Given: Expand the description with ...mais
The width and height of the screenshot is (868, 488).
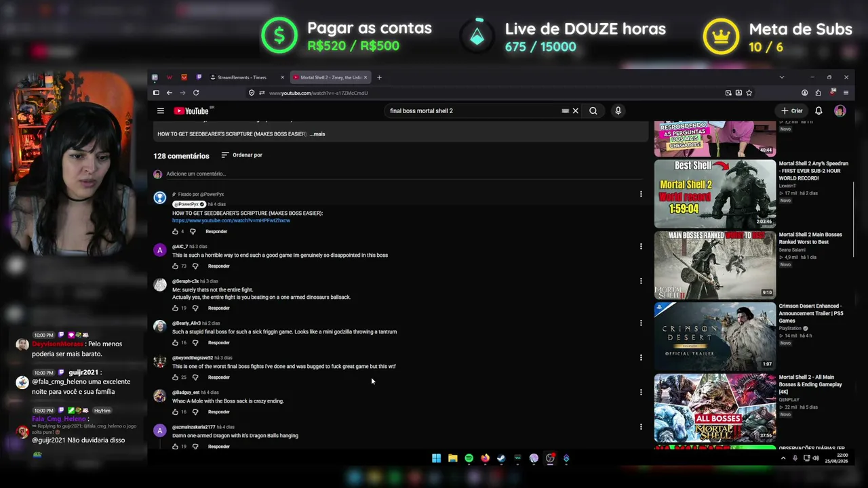Looking at the screenshot, I should [317, 134].
